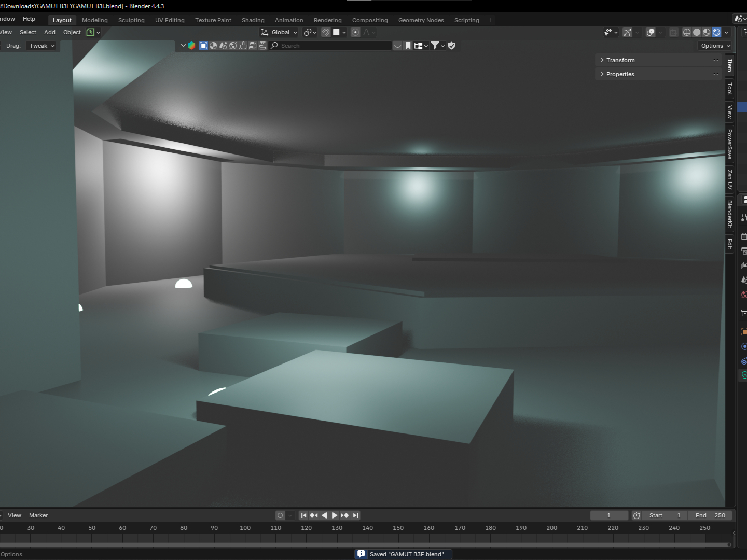Expand the Transform panel
747x560 pixels.
[620, 60]
